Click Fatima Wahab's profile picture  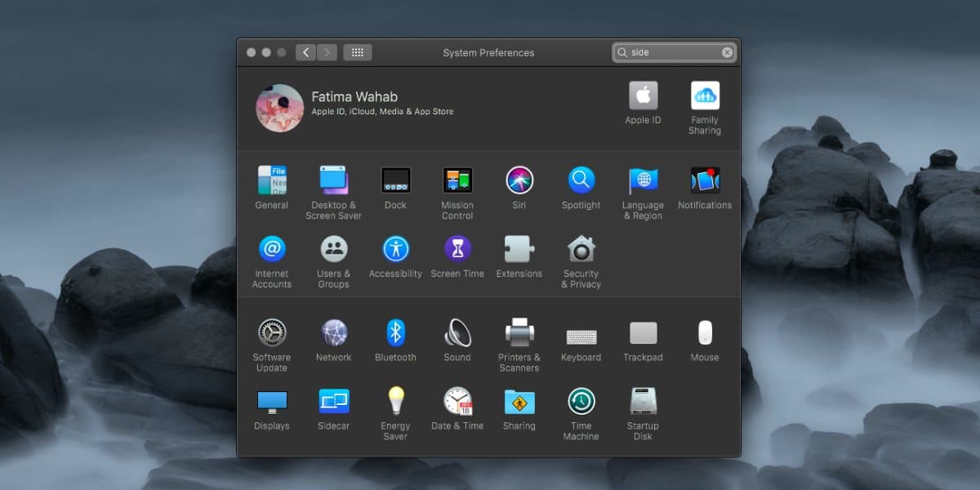point(279,107)
